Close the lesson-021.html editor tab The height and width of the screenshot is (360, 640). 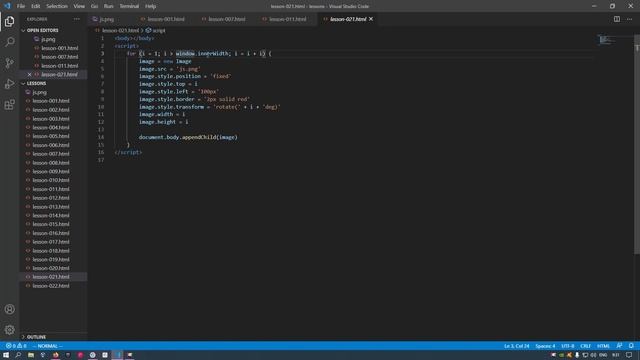371,19
